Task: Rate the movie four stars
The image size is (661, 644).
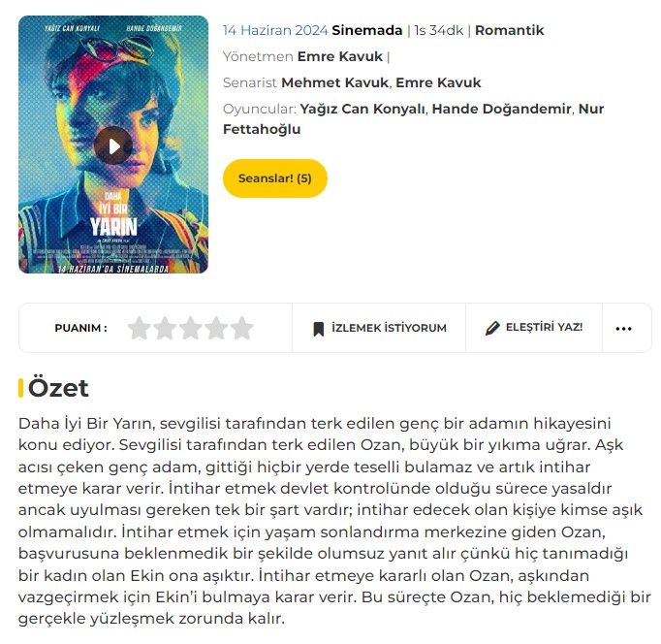Action: click(216, 328)
